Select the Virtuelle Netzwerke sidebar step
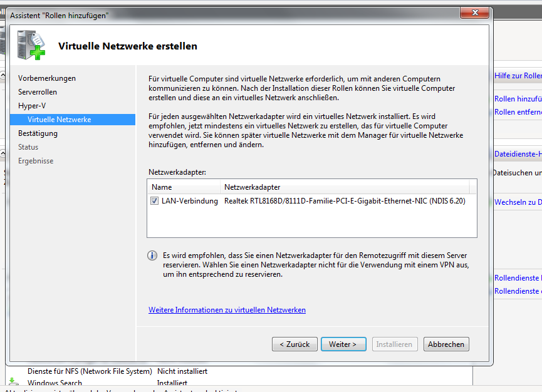This screenshot has width=542, height=392. click(60, 120)
